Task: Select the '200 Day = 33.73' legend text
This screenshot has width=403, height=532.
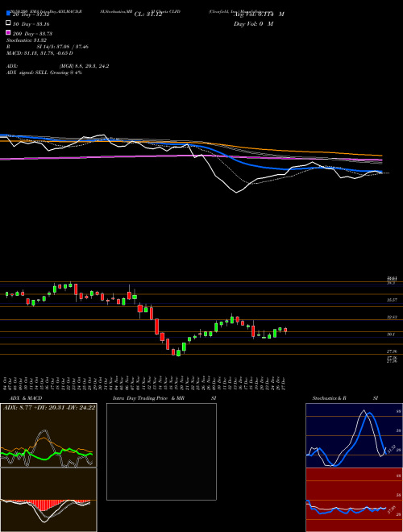Action: (x=32, y=34)
